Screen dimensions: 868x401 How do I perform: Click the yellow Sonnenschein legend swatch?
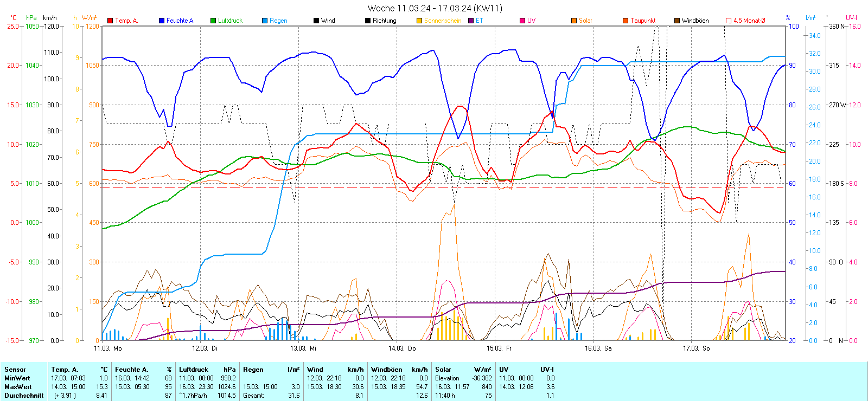pos(419,21)
